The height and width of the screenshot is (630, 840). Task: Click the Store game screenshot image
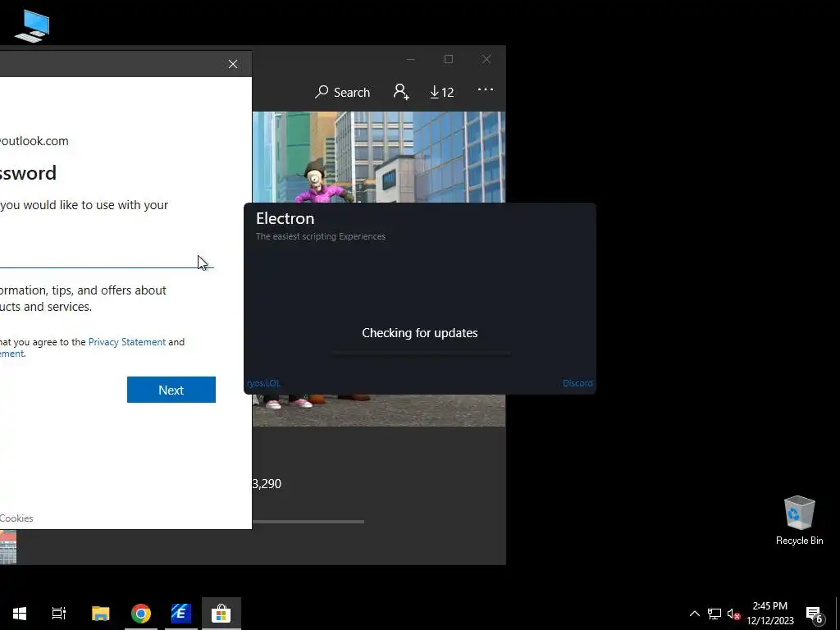pyautogui.click(x=379, y=157)
